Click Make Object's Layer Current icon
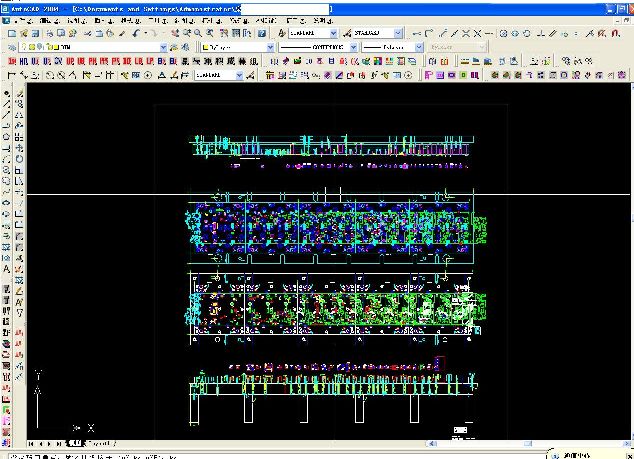The image size is (634, 459). click(174, 47)
